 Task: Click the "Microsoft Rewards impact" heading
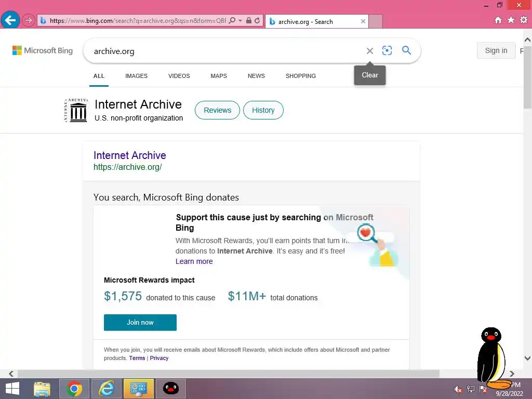coord(149,280)
